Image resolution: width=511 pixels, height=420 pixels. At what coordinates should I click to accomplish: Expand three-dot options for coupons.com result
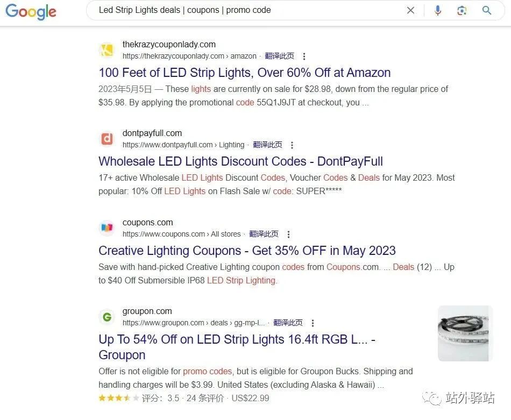(x=288, y=234)
